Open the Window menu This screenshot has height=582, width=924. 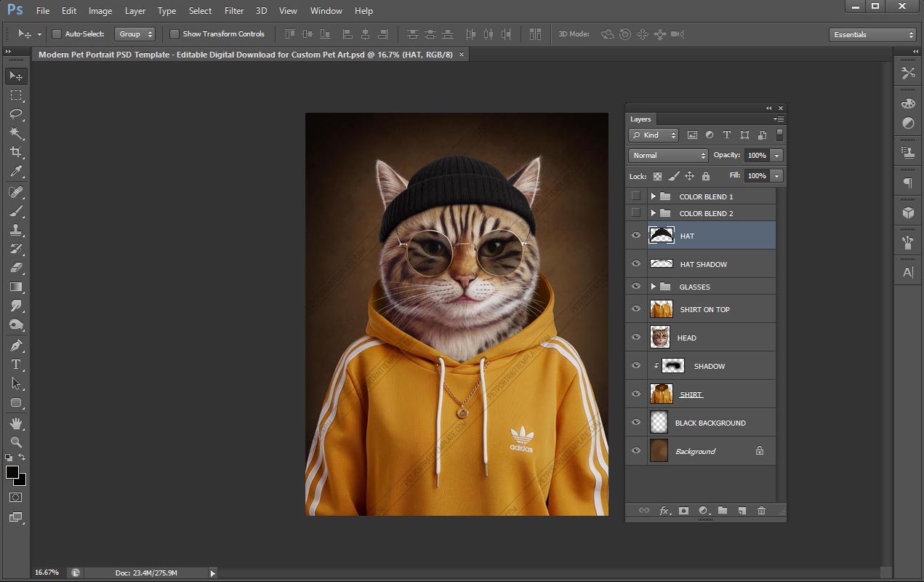pyautogui.click(x=326, y=11)
